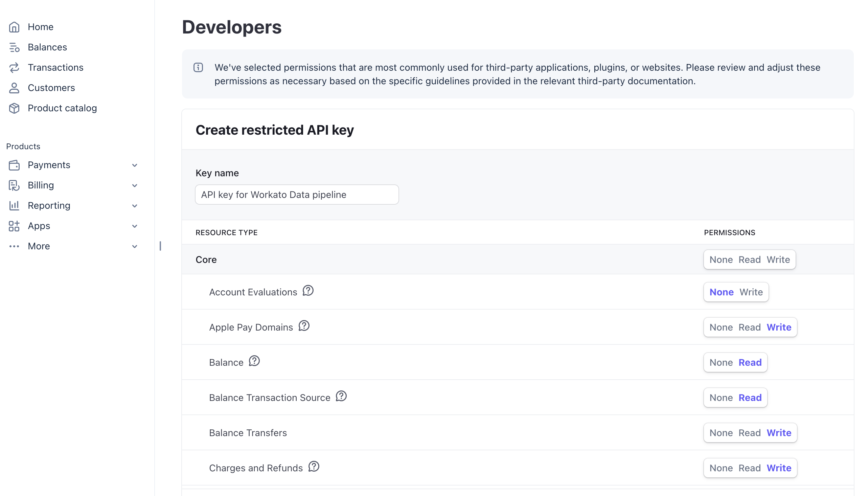Viewport: 868px width, 496px height.
Task: Open Reporting section label
Action: pos(49,205)
